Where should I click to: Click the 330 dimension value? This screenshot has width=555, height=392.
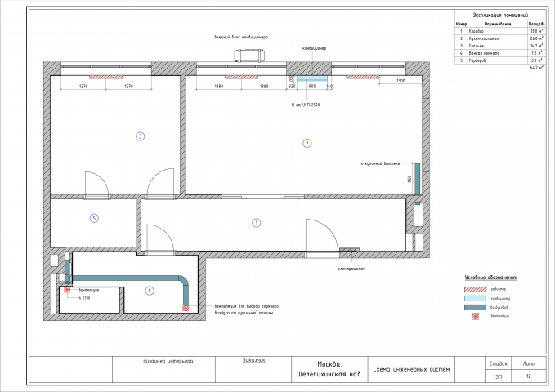click(x=292, y=86)
